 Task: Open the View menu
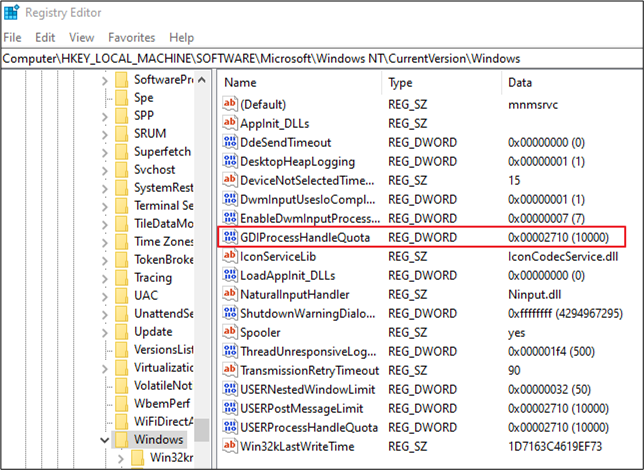[81, 37]
